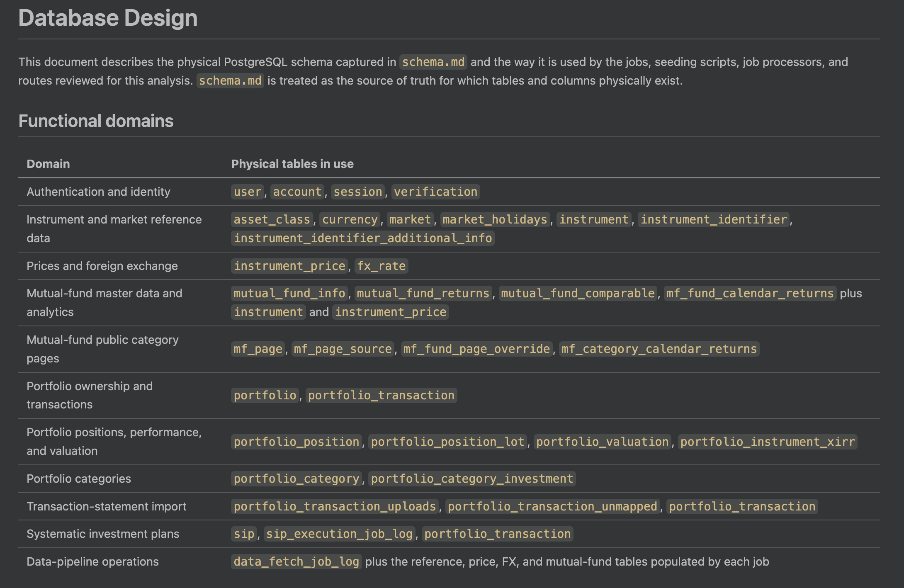Click the 'market' code tag

410,219
